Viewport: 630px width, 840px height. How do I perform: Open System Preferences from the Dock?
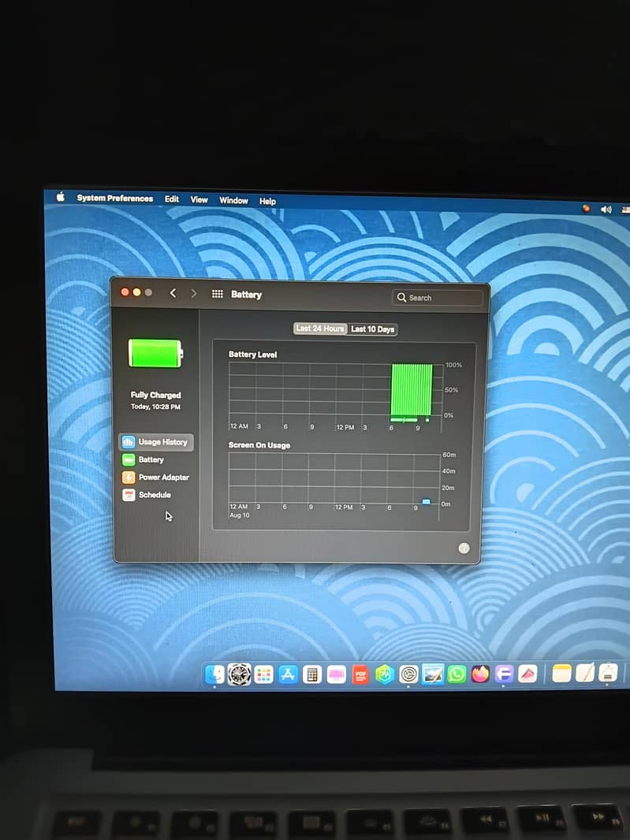(408, 675)
